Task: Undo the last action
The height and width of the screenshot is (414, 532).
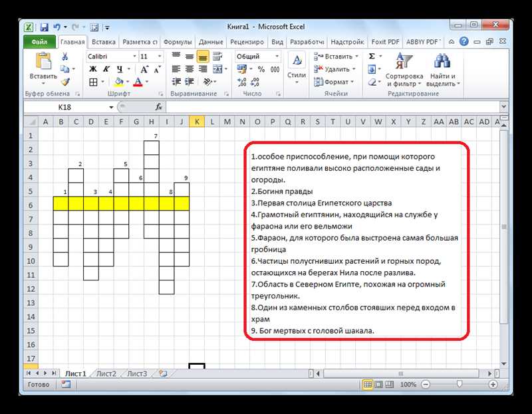Action: coord(57,27)
